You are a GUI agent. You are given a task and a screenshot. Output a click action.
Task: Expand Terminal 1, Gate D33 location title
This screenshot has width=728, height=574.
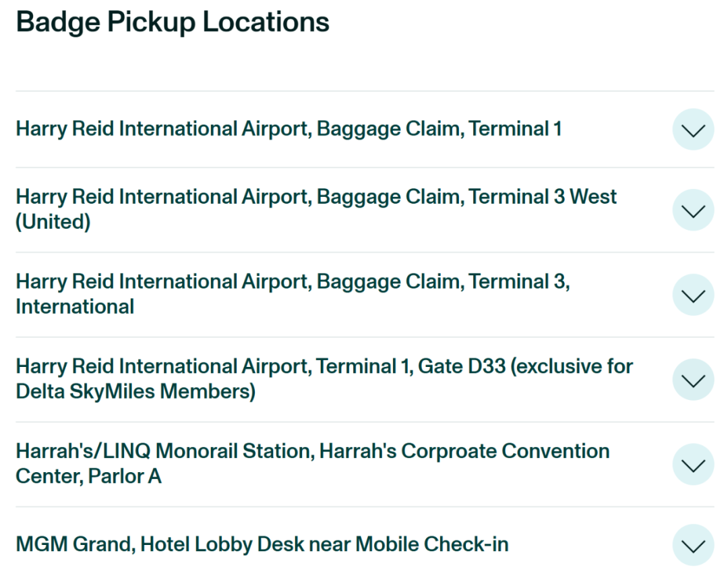(324, 367)
